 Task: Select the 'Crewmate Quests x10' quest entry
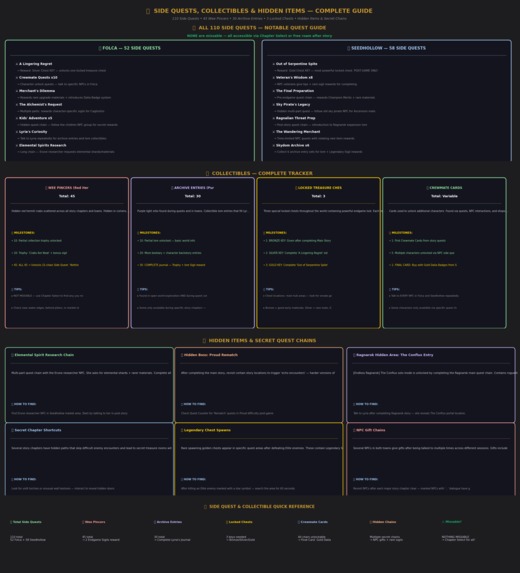38,77
